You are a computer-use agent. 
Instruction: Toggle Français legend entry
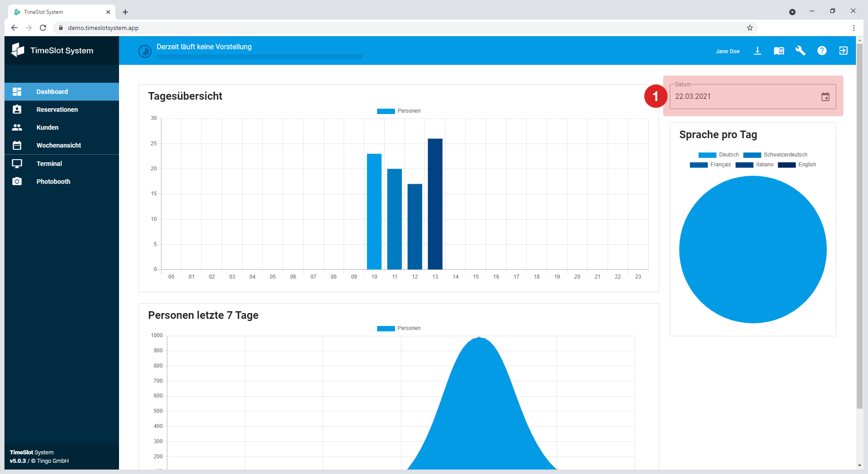[x=711, y=165]
